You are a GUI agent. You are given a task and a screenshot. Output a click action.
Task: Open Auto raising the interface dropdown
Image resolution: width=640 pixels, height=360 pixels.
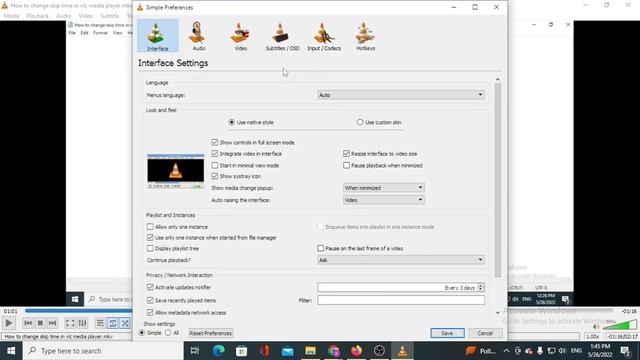(384, 200)
